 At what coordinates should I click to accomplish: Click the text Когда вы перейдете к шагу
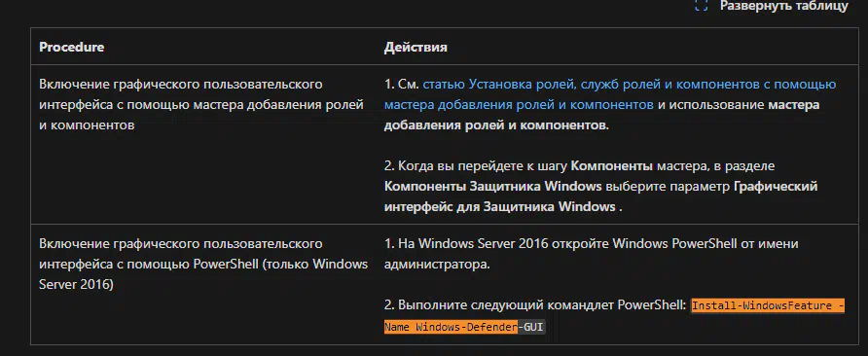pos(476,165)
